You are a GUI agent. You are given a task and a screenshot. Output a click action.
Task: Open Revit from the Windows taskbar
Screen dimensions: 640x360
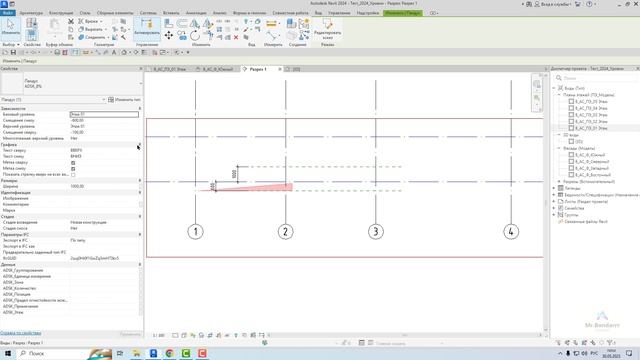(153, 353)
